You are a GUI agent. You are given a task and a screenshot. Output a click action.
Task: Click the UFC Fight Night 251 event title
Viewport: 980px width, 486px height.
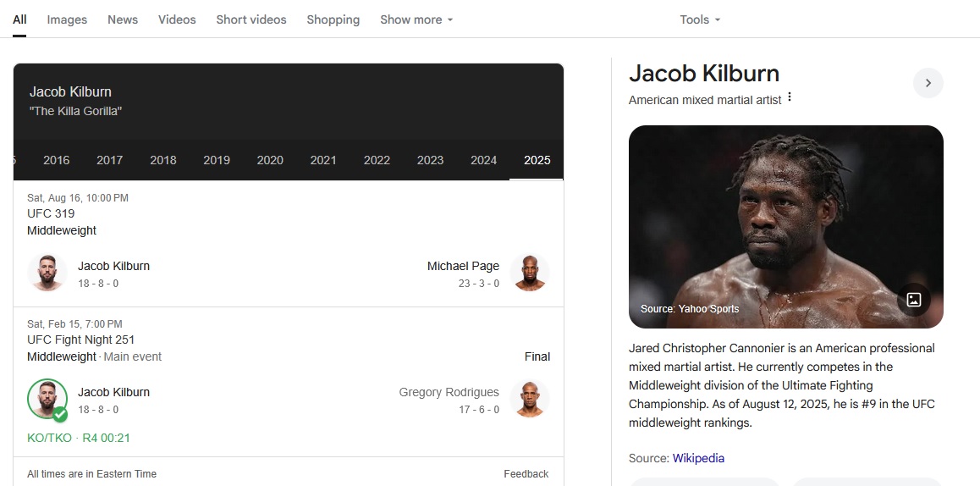(x=80, y=340)
